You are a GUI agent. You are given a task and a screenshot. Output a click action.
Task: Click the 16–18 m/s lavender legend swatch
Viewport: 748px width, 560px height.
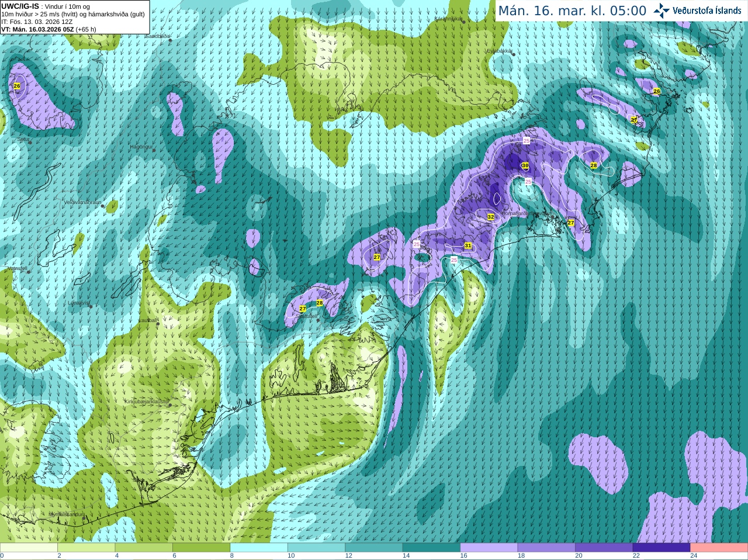(x=489, y=548)
